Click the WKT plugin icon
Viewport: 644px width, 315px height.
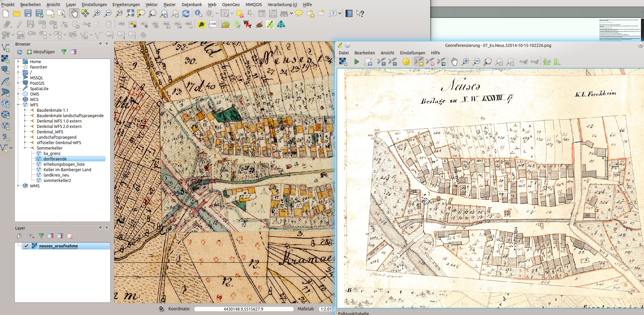[x=247, y=24]
